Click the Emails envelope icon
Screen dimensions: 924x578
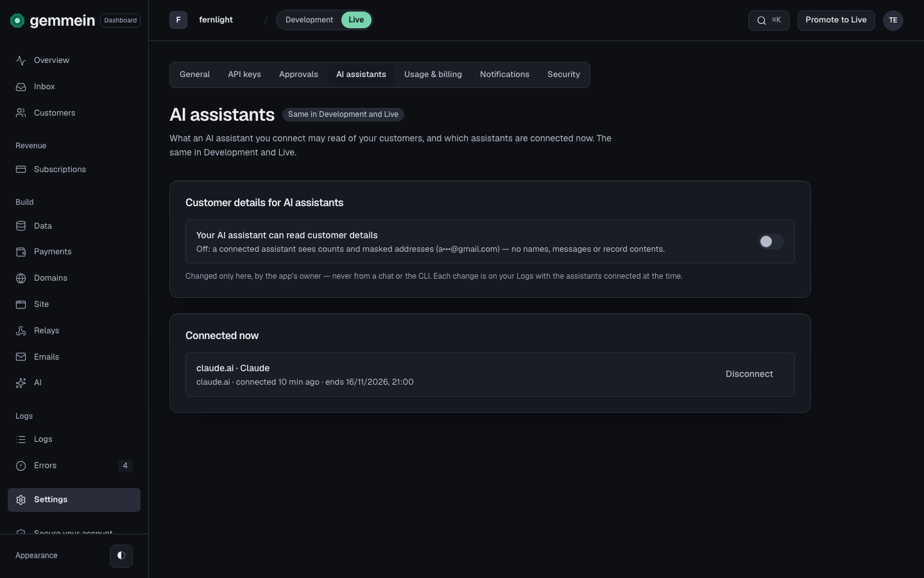tap(21, 357)
